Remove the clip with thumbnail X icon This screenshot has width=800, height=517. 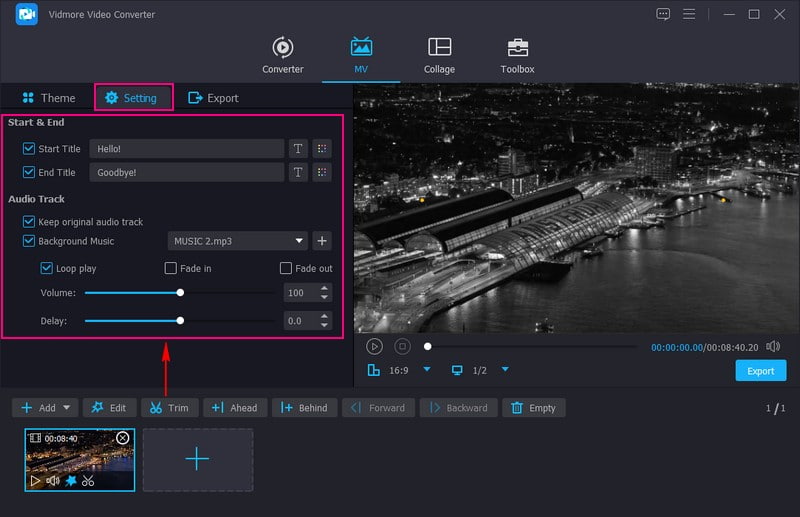(x=122, y=438)
